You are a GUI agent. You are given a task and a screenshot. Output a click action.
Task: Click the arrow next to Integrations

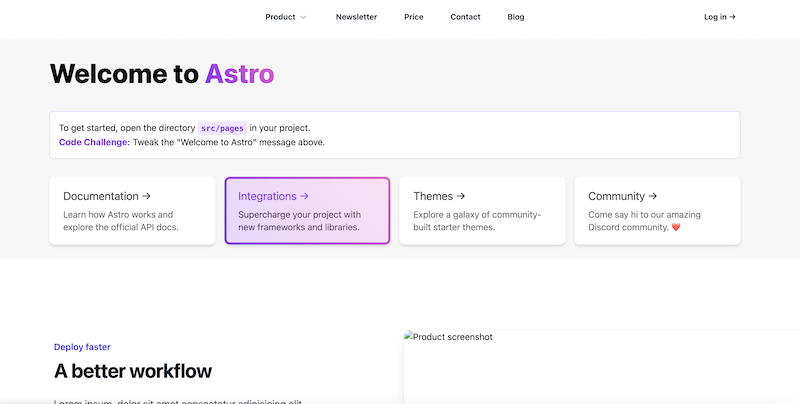pos(304,196)
